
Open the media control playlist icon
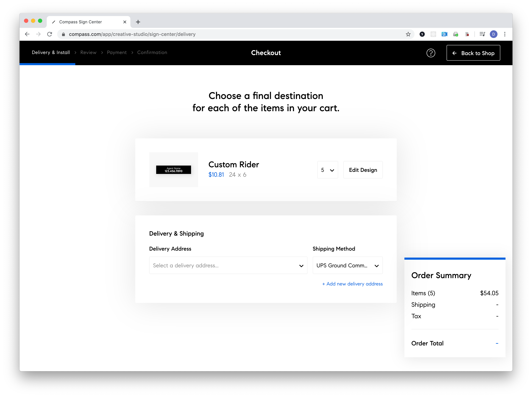click(482, 34)
